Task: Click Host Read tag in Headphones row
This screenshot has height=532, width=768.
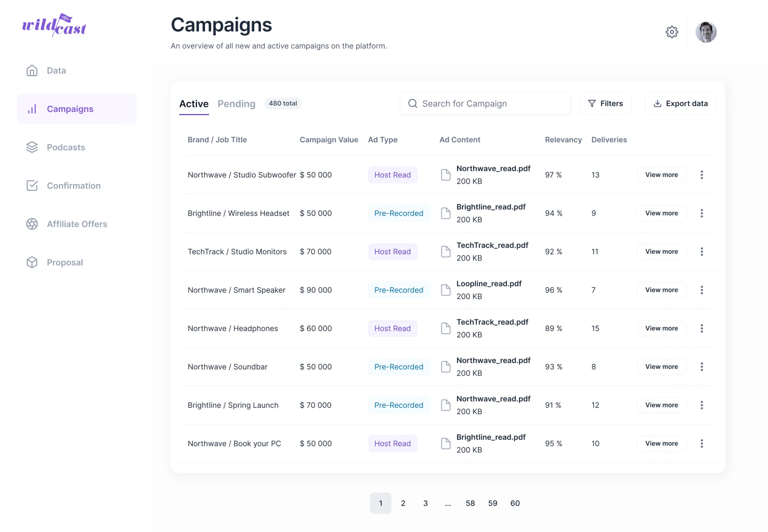Action: [392, 328]
